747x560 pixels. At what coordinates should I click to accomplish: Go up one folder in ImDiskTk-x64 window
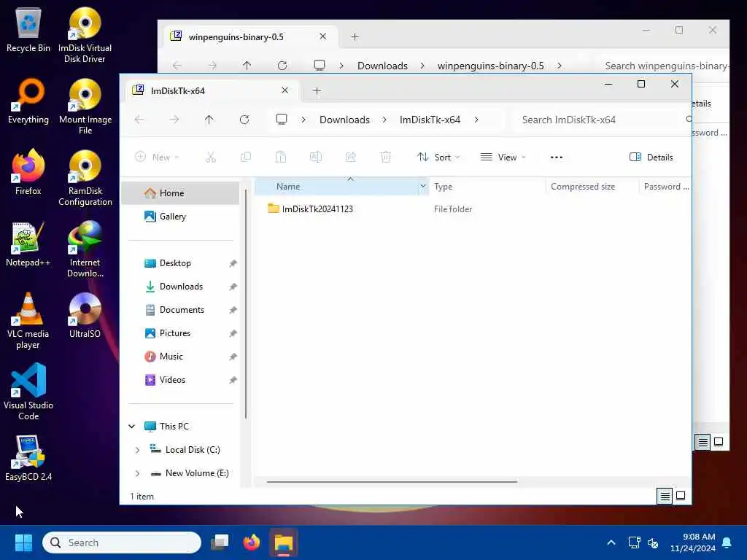point(209,120)
